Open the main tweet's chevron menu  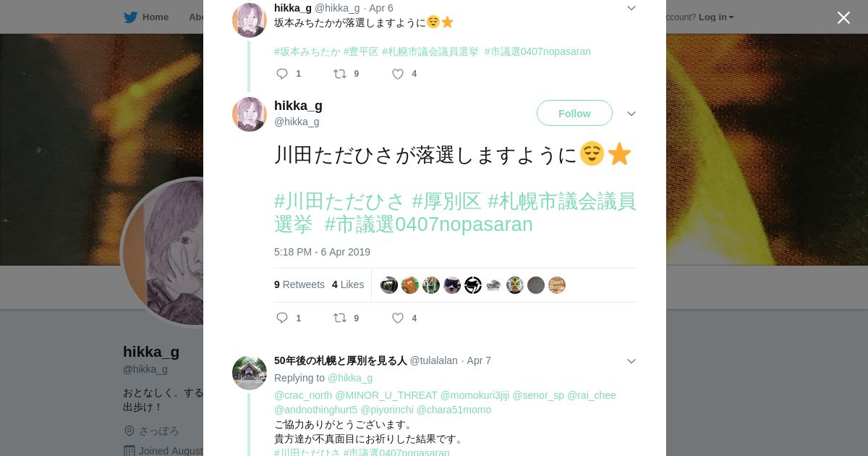631,114
